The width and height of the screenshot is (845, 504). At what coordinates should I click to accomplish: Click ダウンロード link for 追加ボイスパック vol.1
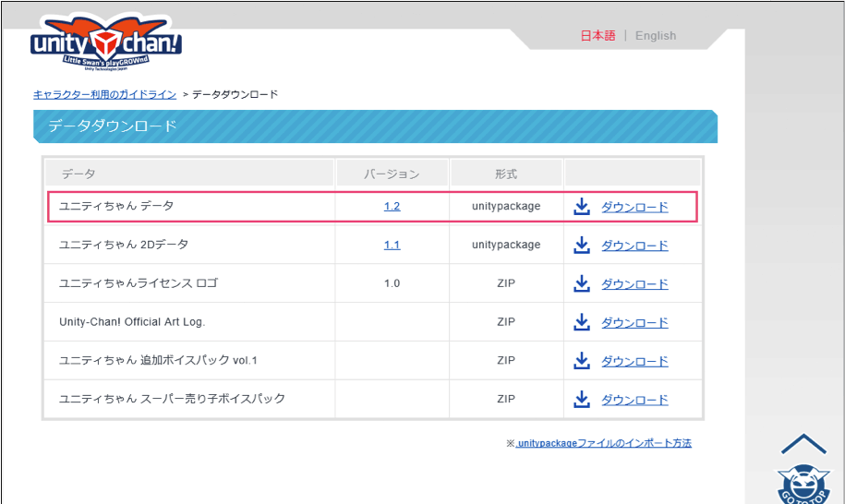634,361
